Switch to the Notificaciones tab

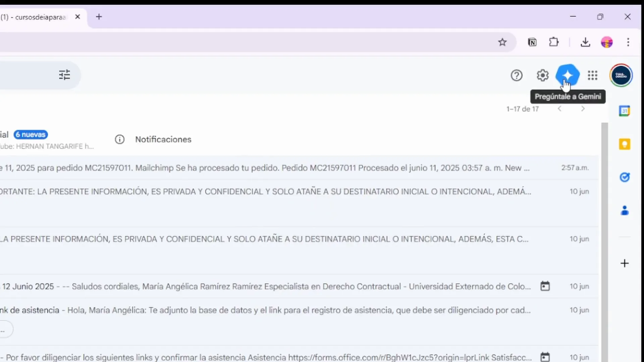click(x=163, y=139)
